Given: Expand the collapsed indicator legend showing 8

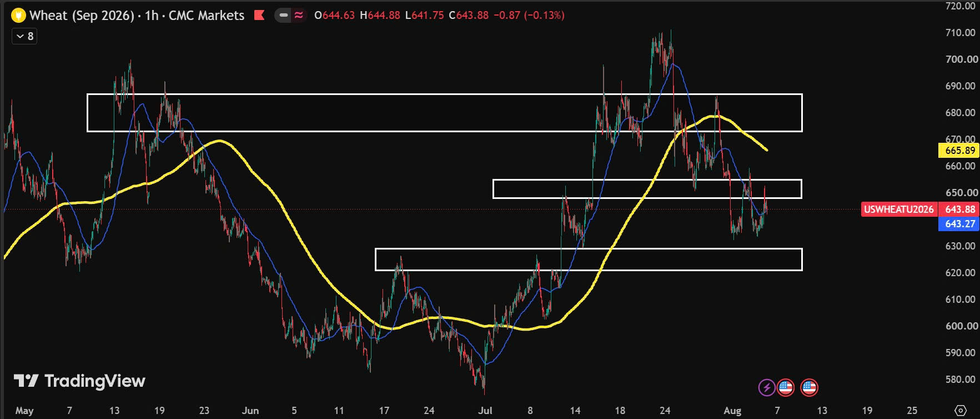Looking at the screenshot, I should pos(24,36).
